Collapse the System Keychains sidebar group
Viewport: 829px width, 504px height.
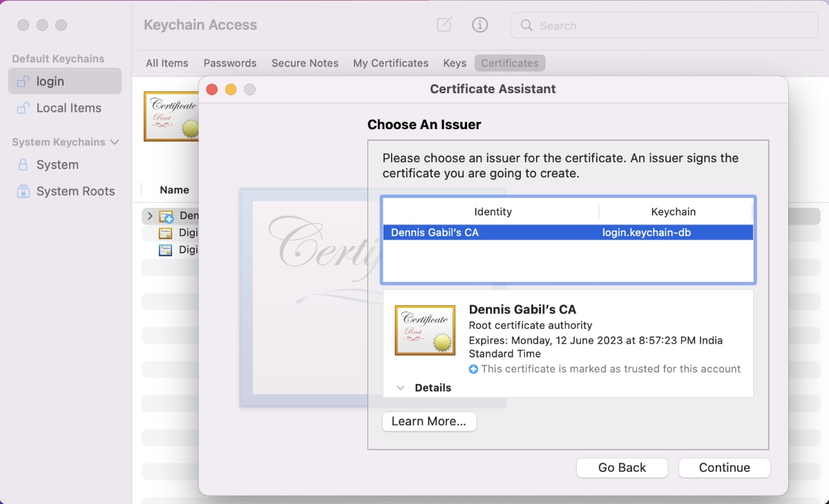tap(115, 142)
